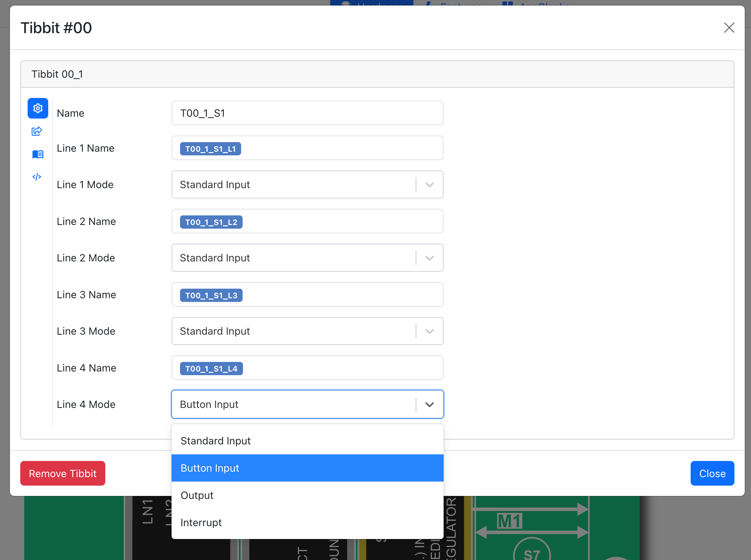
Task: Click the Tibbit #00 dialog title
Action: [56, 28]
